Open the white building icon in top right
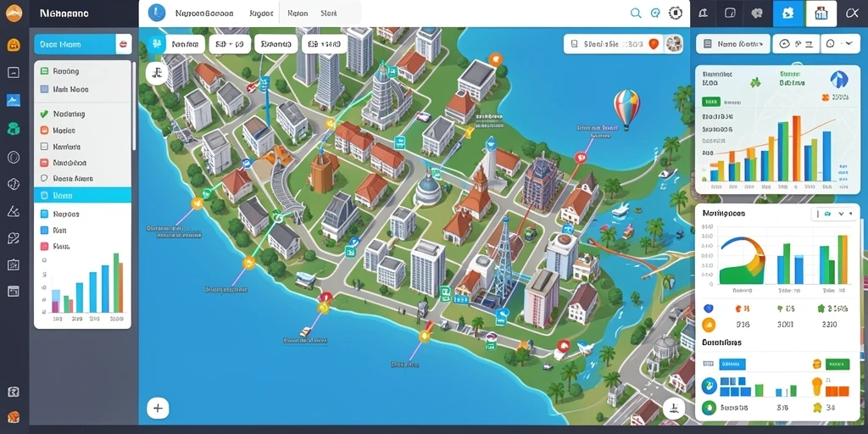Image resolution: width=868 pixels, height=434 pixels. (x=821, y=14)
